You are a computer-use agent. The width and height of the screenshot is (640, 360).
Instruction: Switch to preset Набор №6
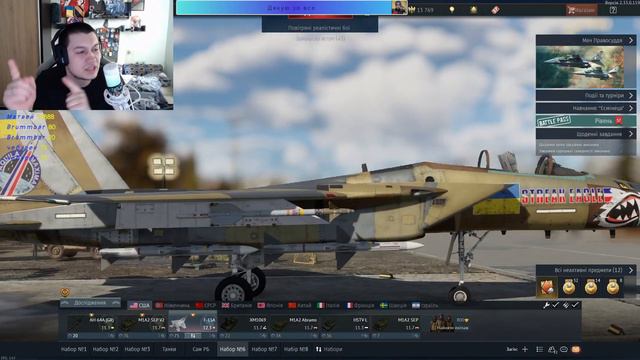point(232,349)
